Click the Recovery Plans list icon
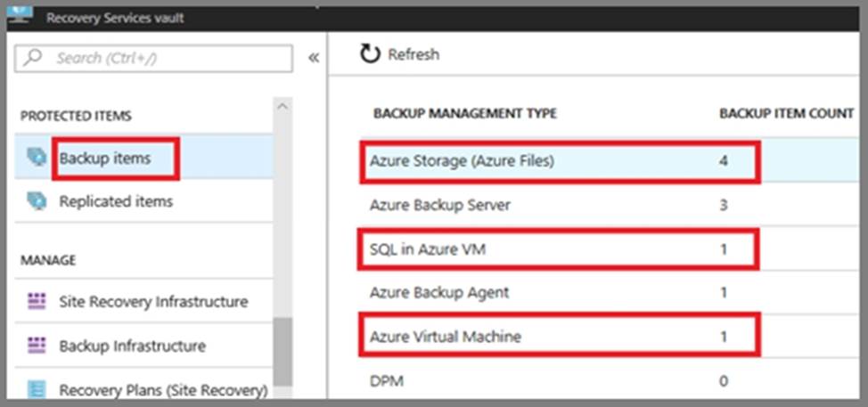 click(x=36, y=390)
